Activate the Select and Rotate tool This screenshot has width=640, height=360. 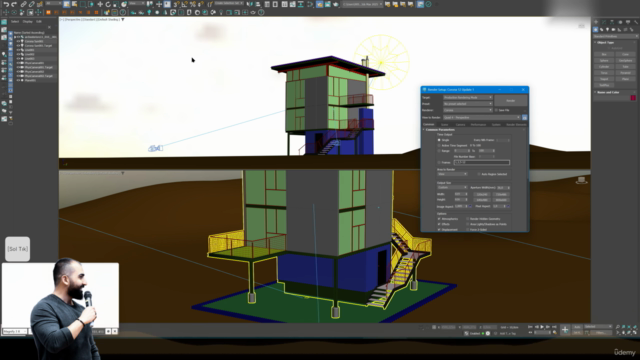pos(108,4)
